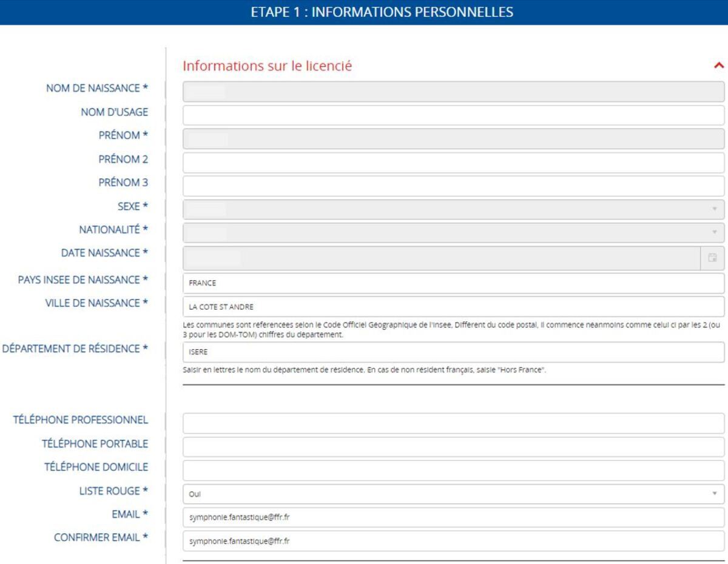Click the Département de résidence field
The height and width of the screenshot is (564, 728).
(453, 352)
